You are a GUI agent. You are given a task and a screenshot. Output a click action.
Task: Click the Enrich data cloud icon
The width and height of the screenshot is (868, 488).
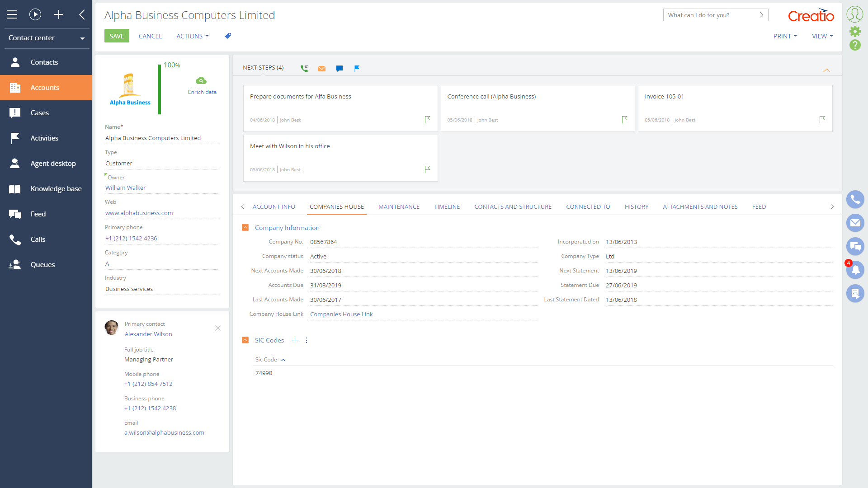coord(201,80)
